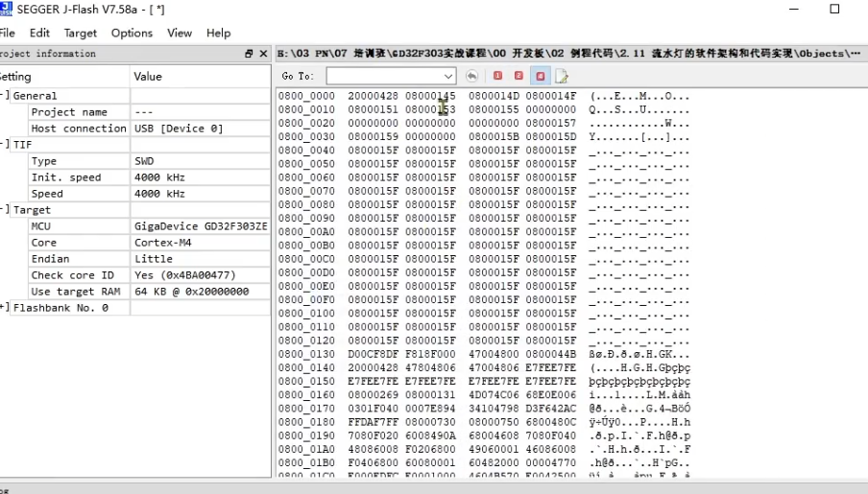Undock the Project information panel
This screenshot has width=868, height=494.
coord(249,53)
